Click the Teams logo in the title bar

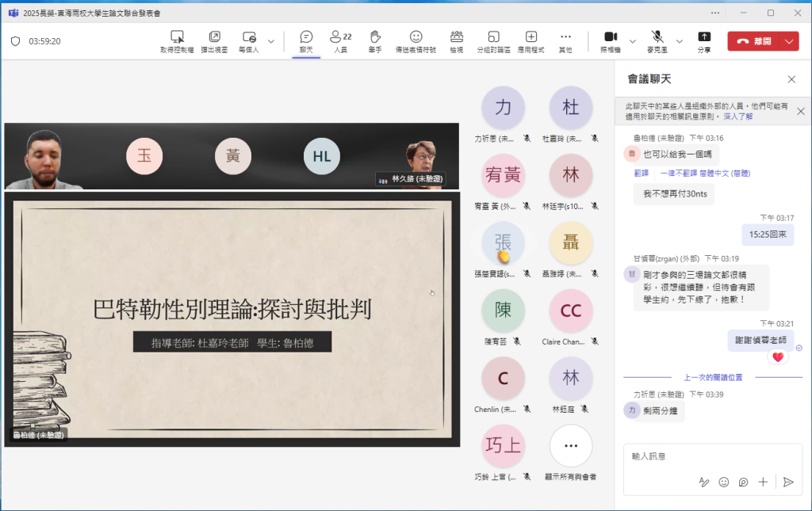[x=13, y=13]
